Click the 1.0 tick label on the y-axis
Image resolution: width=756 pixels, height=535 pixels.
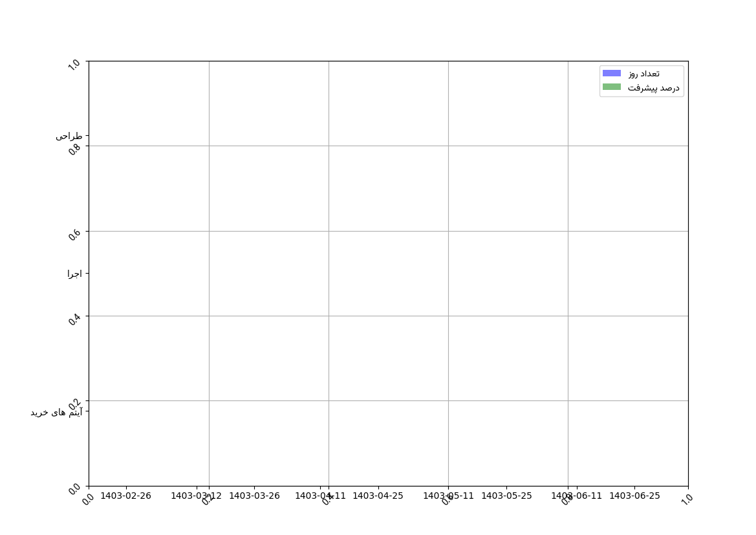click(x=74, y=65)
